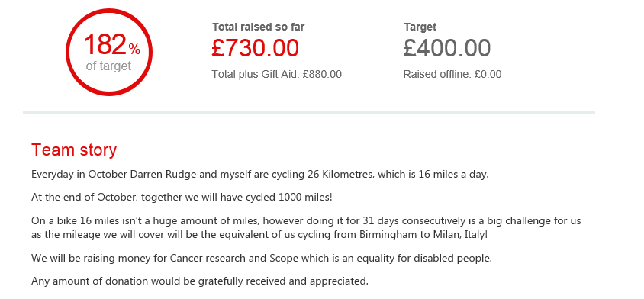644x299 pixels.
Task: Click the 'Any amount of donation' sentence
Action: click(x=200, y=281)
